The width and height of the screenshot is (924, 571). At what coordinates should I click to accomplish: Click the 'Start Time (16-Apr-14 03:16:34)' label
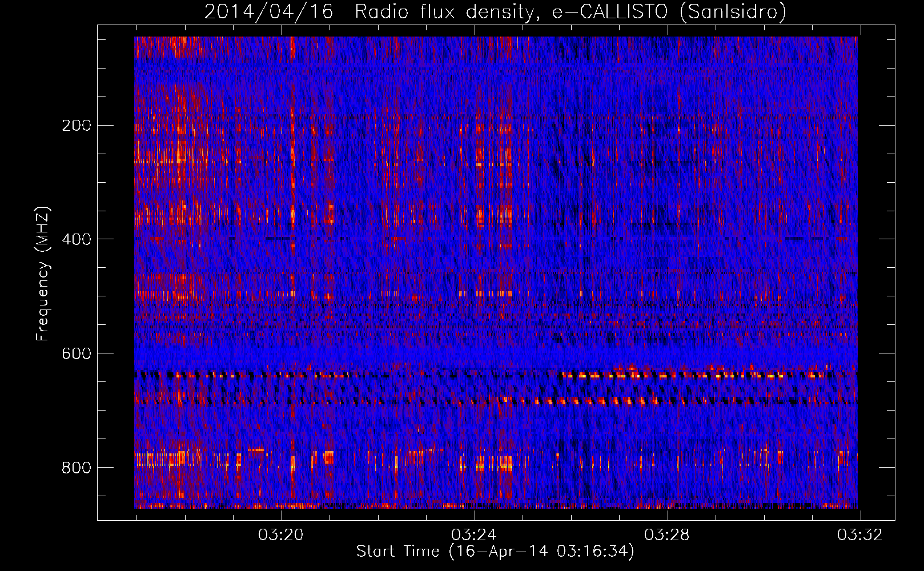coord(495,552)
